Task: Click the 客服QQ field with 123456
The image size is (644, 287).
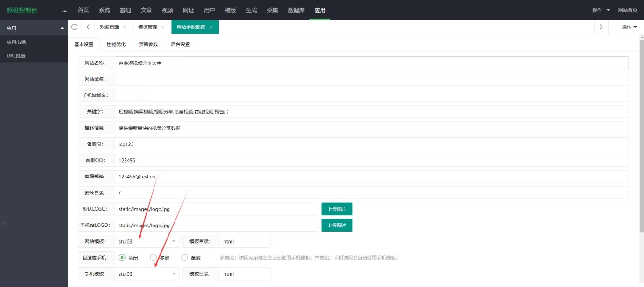Action: [371, 160]
